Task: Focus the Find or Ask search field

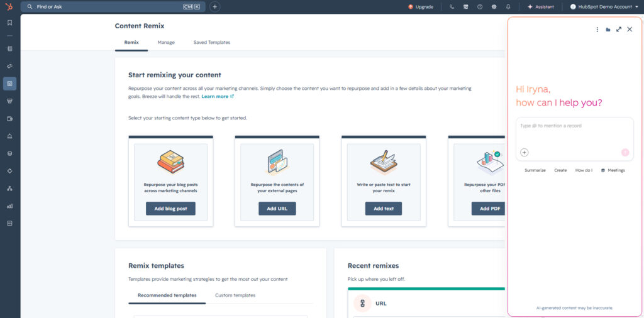Action: click(x=113, y=6)
